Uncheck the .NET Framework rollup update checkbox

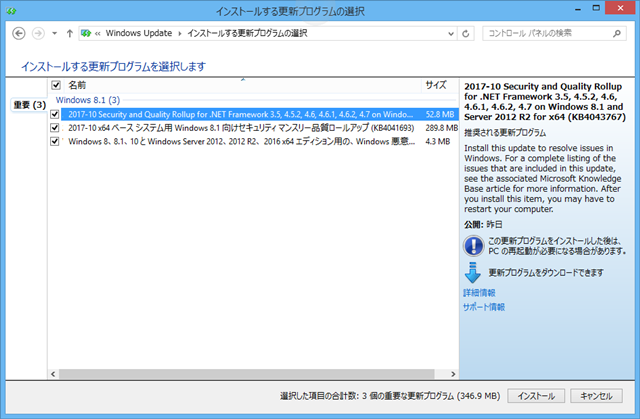(55, 114)
